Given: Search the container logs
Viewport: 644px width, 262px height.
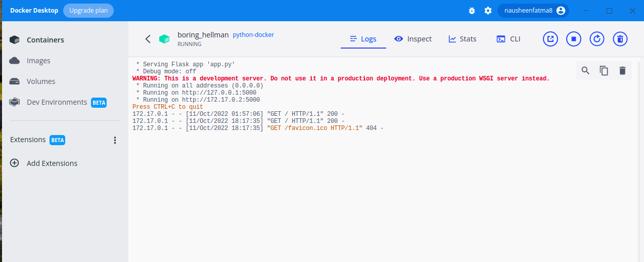Looking at the screenshot, I should tap(585, 71).
